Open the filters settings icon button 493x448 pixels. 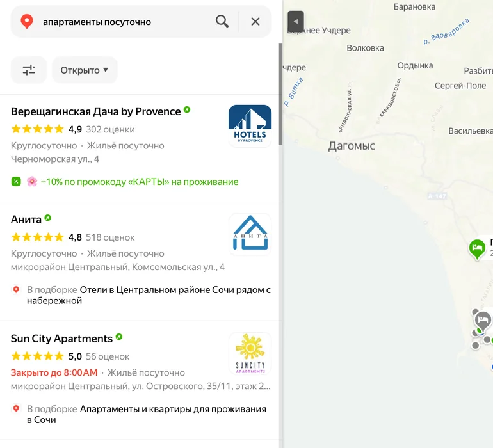point(29,70)
